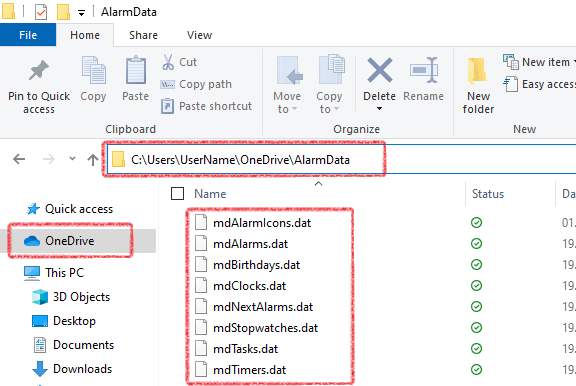
Task: Click sync status icon for mdTasks.dat
Action: [476, 348]
